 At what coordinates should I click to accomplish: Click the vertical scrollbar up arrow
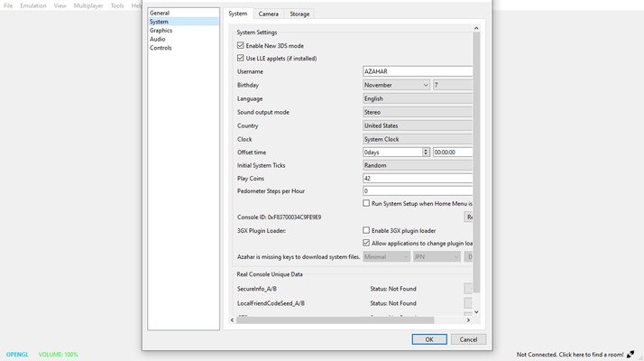click(476, 28)
